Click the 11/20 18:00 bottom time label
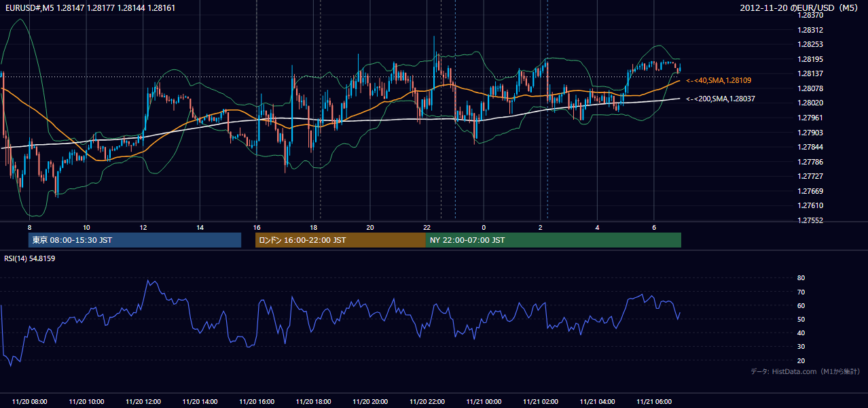The width and height of the screenshot is (868, 408). click(313, 402)
